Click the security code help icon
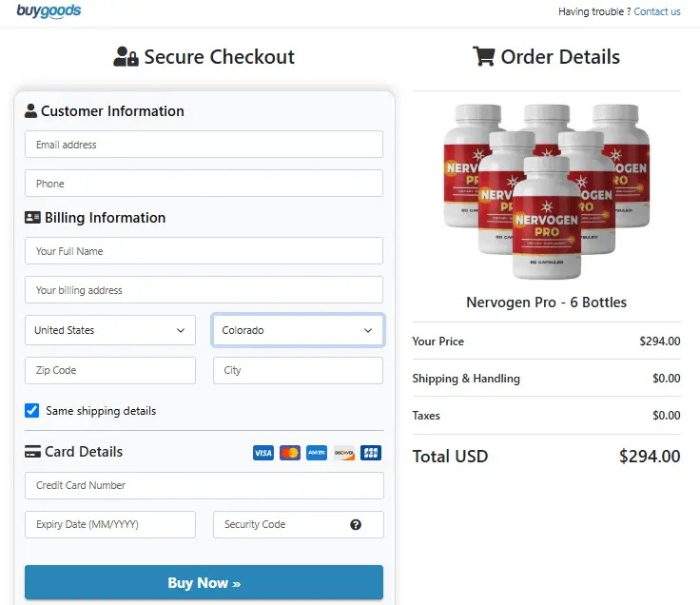Image resolution: width=700 pixels, height=605 pixels. click(x=356, y=524)
